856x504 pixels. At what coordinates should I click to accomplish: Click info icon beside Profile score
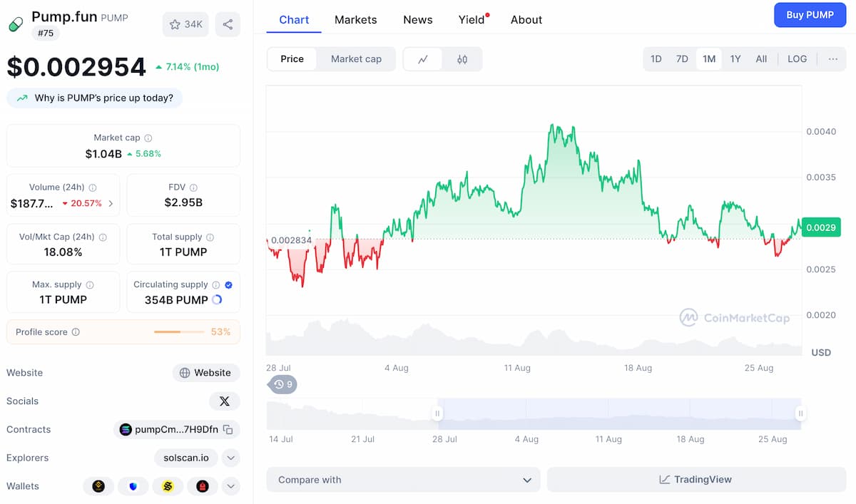click(x=76, y=332)
